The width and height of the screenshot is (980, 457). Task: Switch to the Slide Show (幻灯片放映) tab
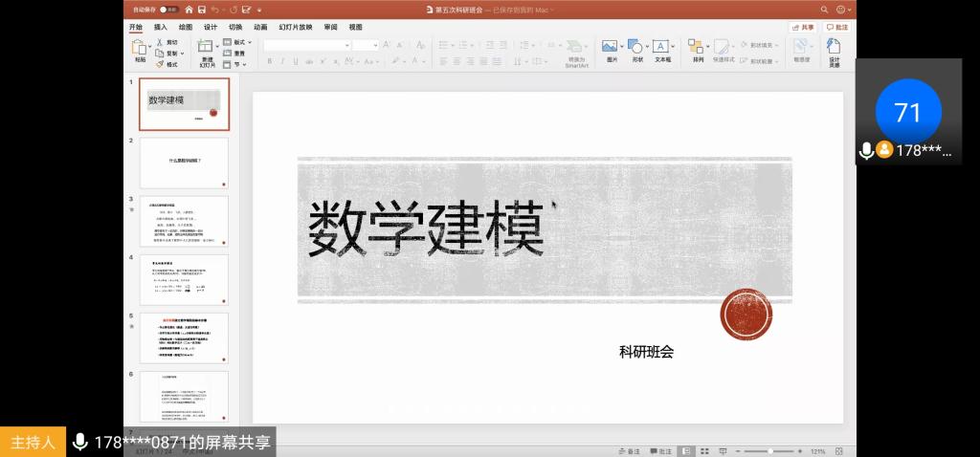pos(296,28)
